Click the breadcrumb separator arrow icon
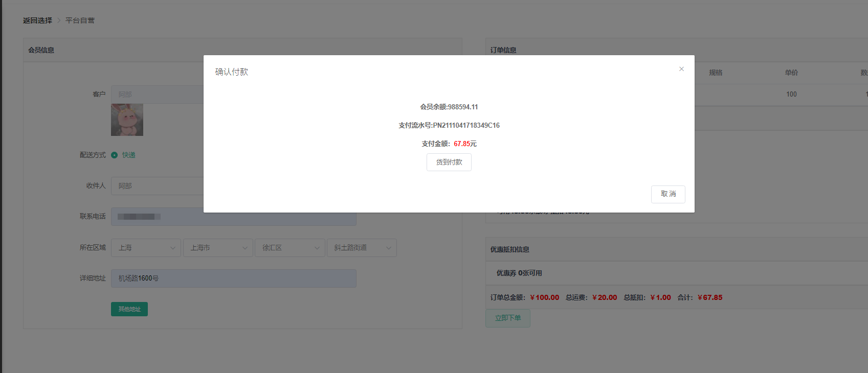 pyautogui.click(x=59, y=20)
